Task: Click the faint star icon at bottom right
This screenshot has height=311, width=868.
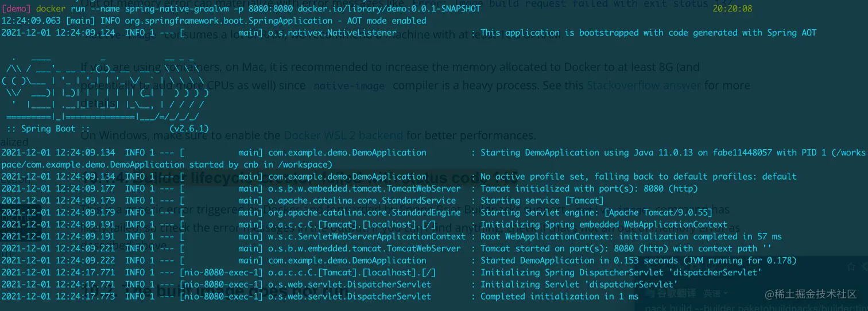Action: pos(852,266)
